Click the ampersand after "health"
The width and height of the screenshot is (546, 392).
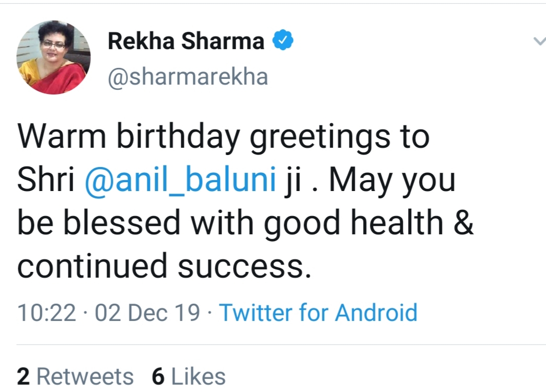464,223
